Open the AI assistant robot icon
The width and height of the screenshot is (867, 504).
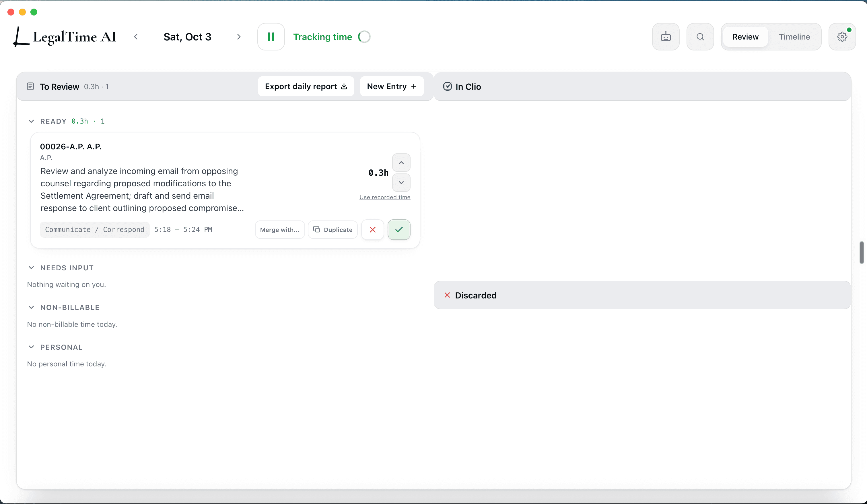coord(665,37)
